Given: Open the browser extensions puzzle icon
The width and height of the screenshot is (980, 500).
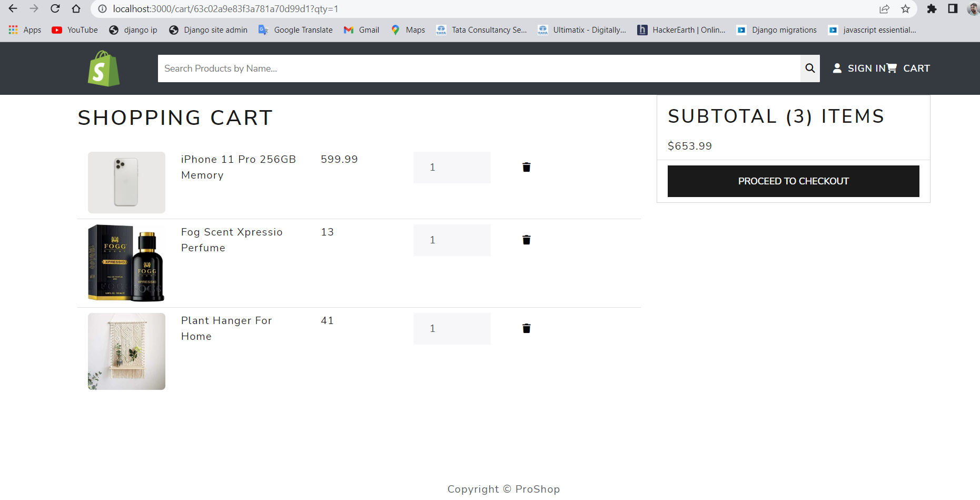Looking at the screenshot, I should [932, 9].
